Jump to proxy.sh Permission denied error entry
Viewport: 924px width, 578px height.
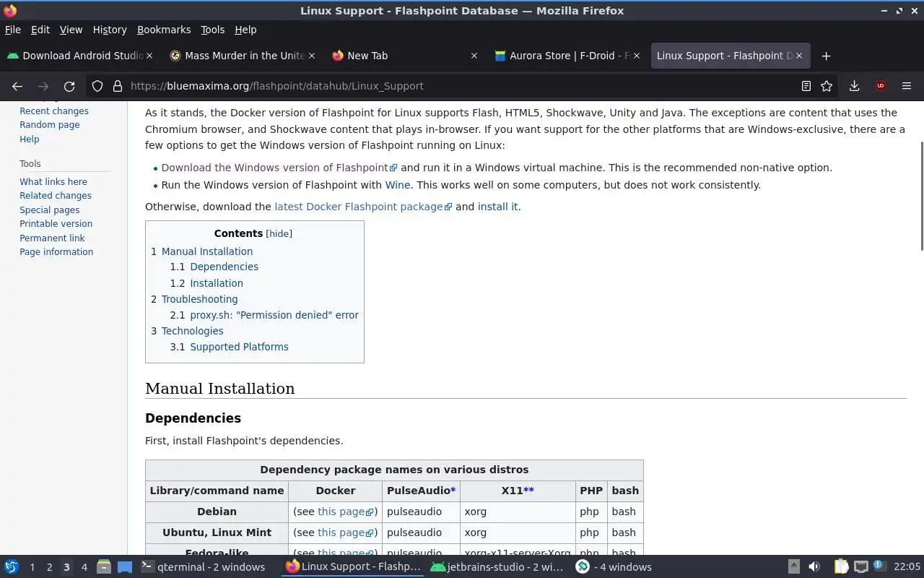(x=264, y=315)
